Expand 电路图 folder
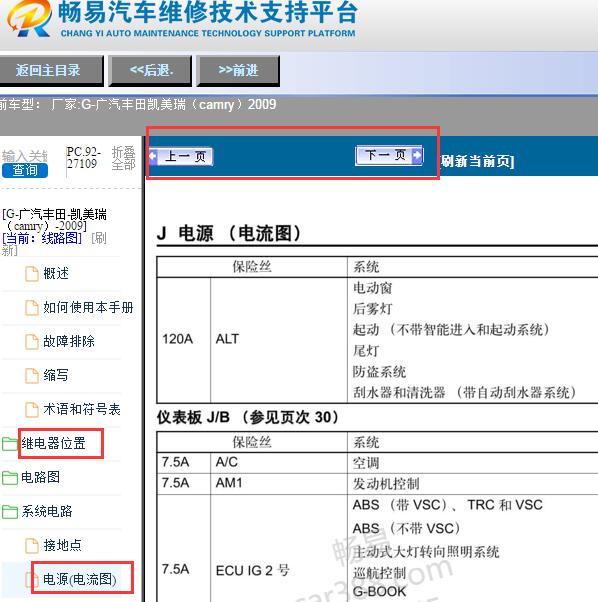The height and width of the screenshot is (602, 598). (x=40, y=477)
